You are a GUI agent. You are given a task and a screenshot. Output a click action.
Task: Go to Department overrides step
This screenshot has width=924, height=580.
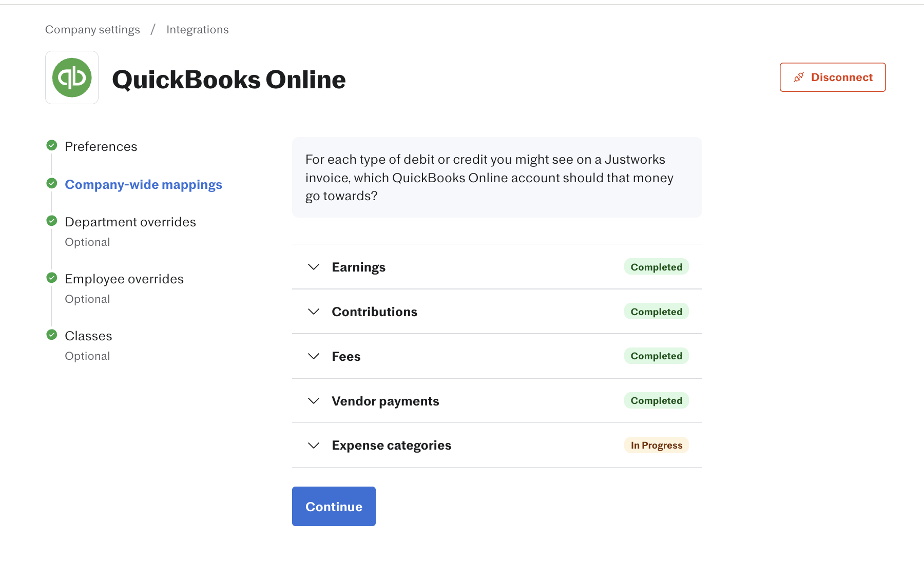click(130, 222)
